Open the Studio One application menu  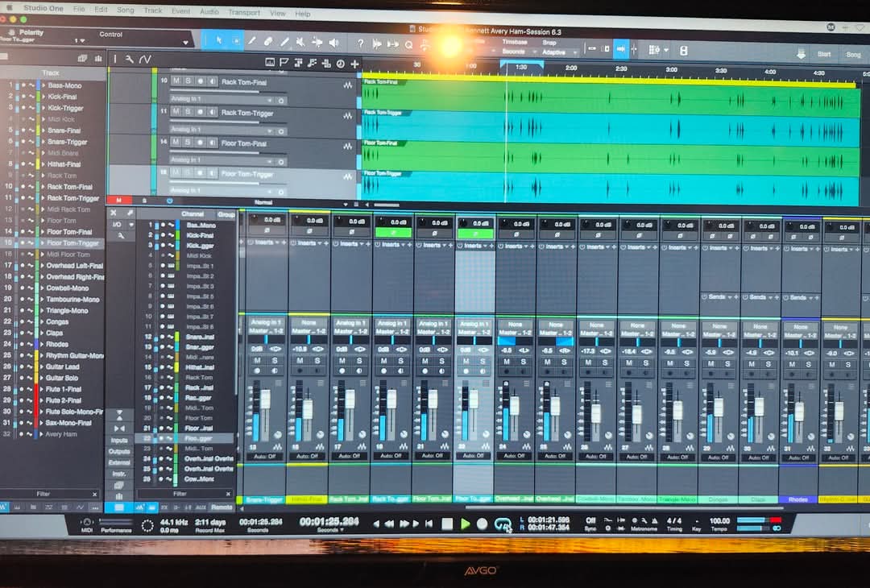pos(43,8)
